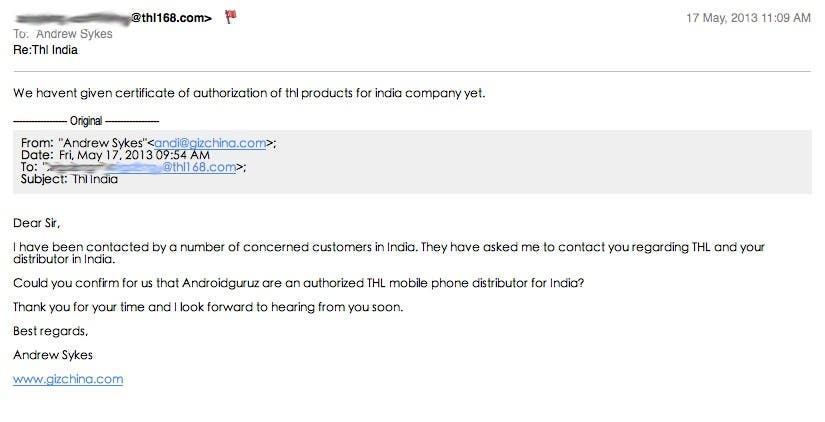Click the quoted Date line Fri, May 17
This screenshot has height=422, width=825.
pos(115,155)
